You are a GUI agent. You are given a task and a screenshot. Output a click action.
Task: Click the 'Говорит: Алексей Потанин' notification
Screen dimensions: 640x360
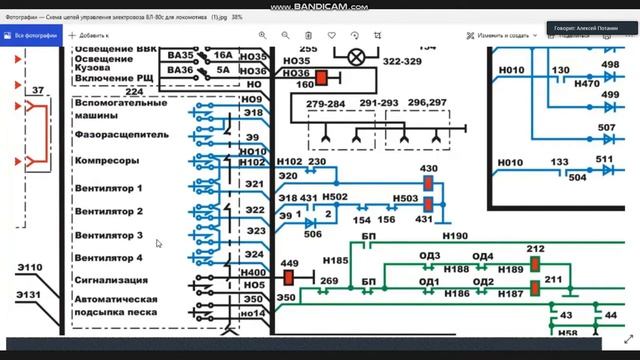[x=592, y=28]
